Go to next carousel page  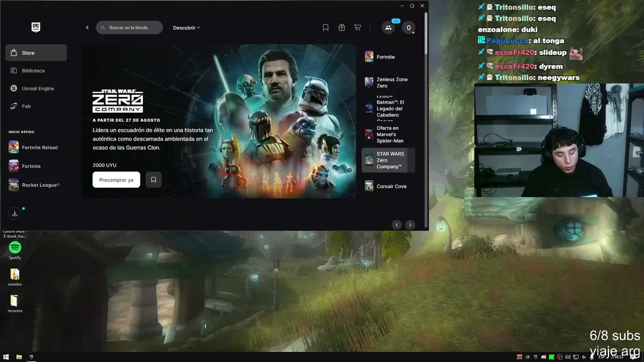click(410, 225)
